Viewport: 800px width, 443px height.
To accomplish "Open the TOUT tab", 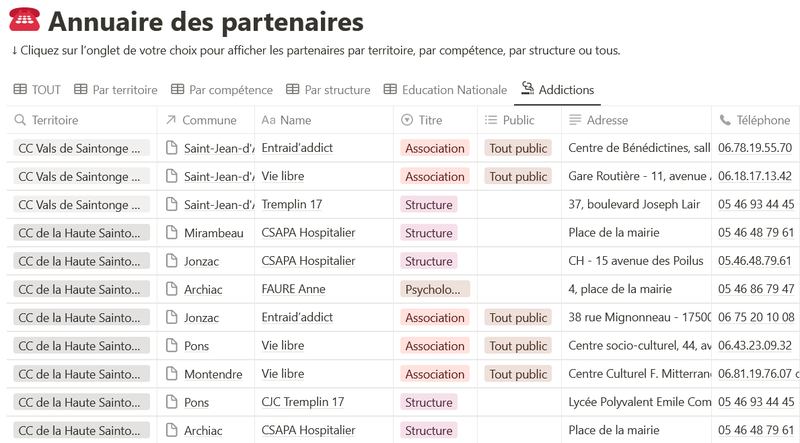I will pyautogui.click(x=37, y=90).
